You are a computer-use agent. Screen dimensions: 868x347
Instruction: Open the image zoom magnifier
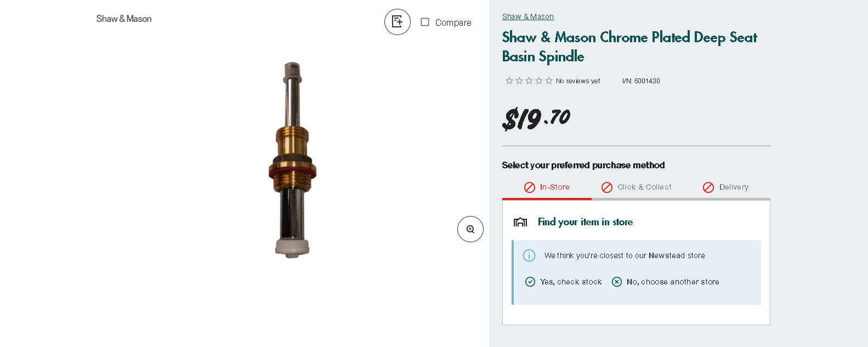point(470,229)
